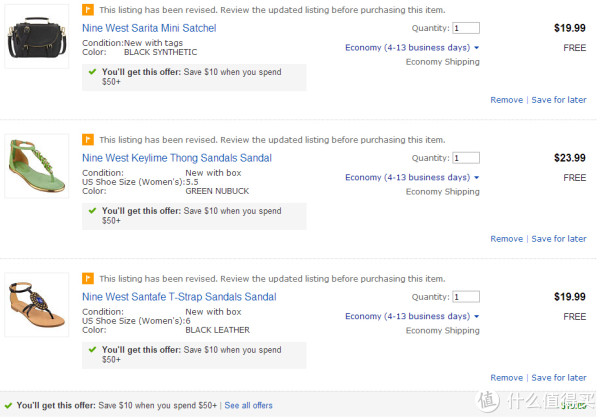
Task: Open the black satchel product thumbnail
Action: [x=37, y=36]
